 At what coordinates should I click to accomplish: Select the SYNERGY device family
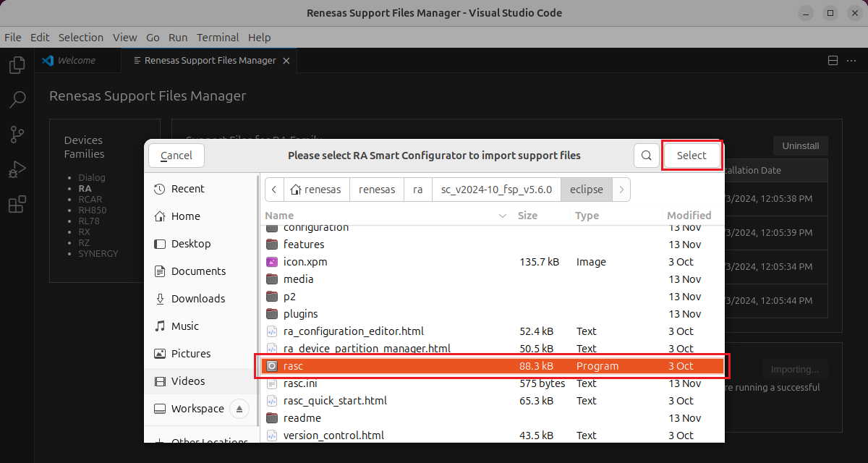tap(98, 253)
